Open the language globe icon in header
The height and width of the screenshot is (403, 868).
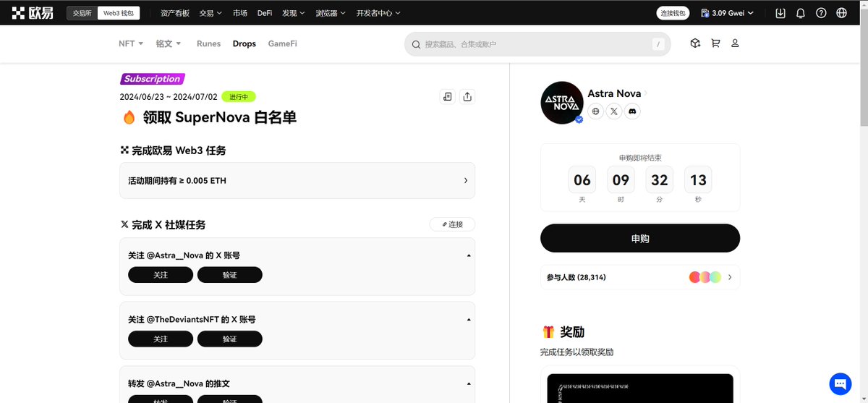tap(841, 13)
